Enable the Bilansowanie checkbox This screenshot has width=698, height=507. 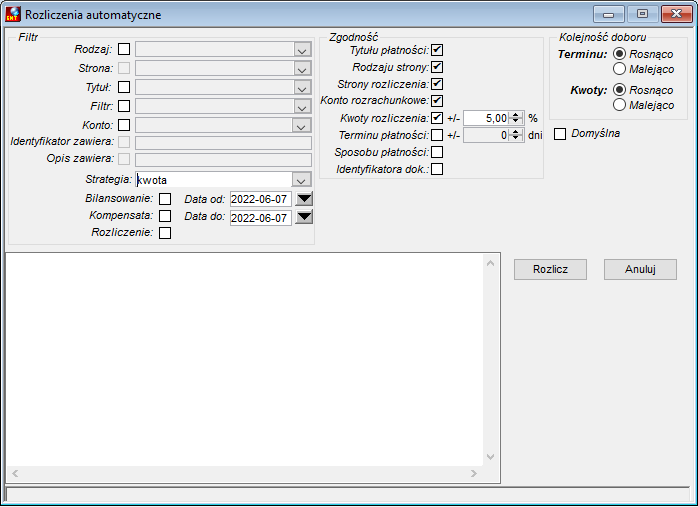click(165, 199)
